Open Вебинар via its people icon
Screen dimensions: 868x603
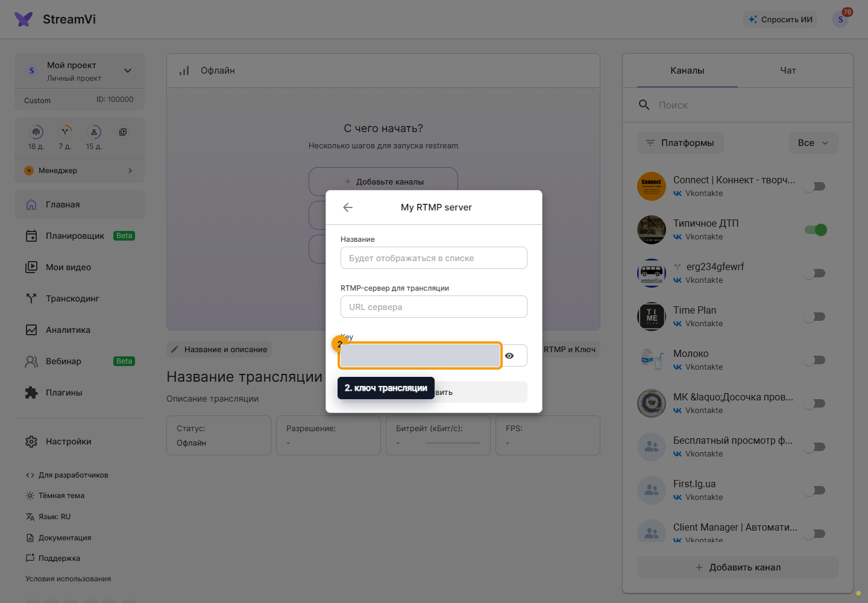31,361
